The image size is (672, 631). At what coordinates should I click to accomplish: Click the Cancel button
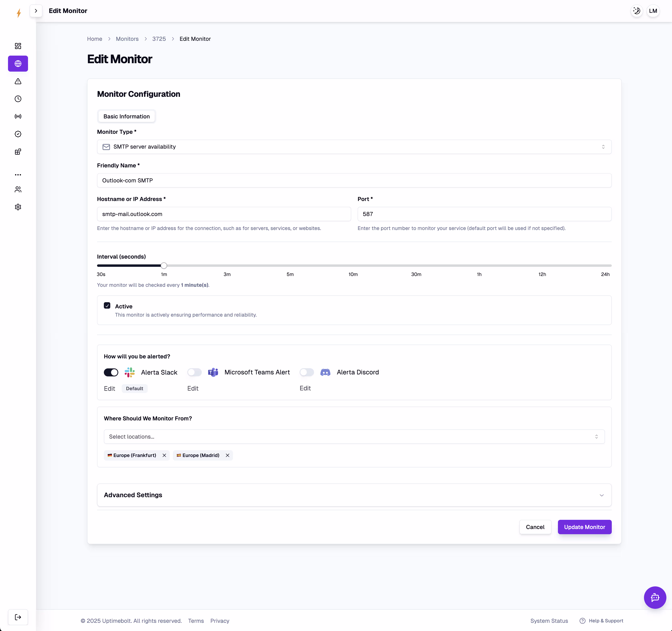point(535,527)
